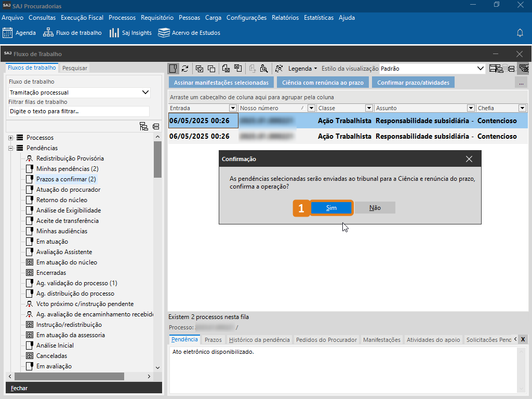The image size is (532, 399).
Task: Open Histórico da pendência tab
Action: pyautogui.click(x=259, y=340)
